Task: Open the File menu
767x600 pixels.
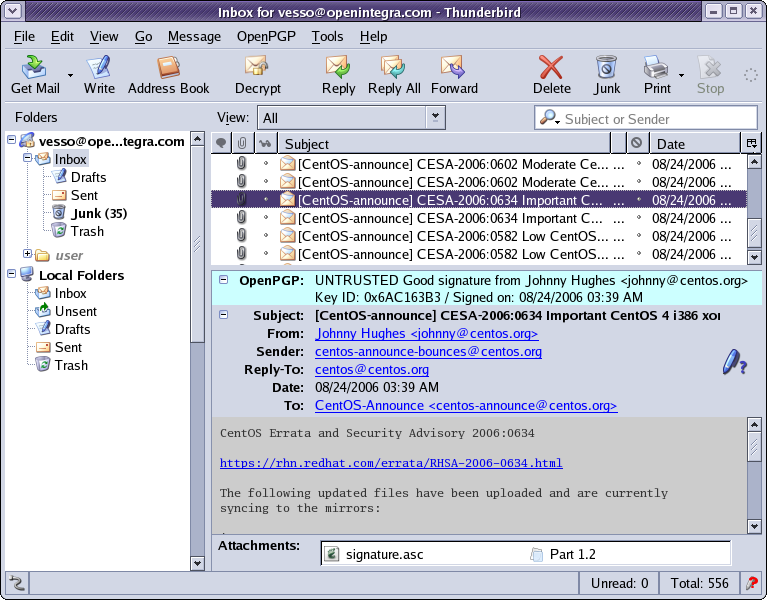Action: tap(24, 37)
